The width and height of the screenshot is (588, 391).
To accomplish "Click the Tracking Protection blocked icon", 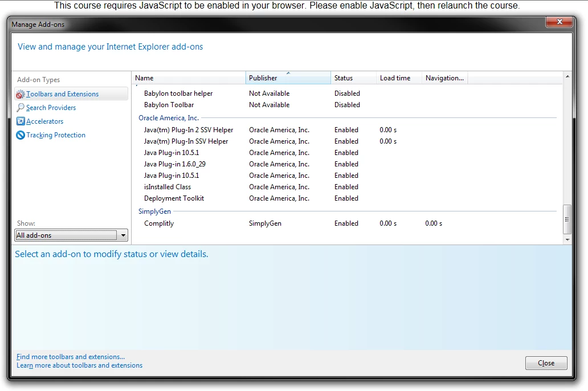I will point(21,135).
